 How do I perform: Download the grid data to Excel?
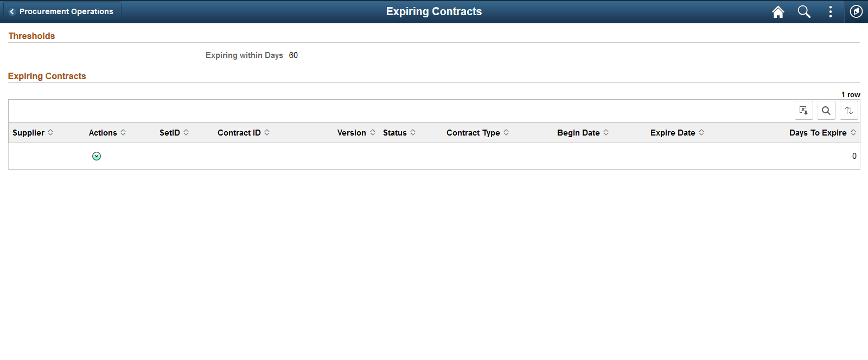pos(803,110)
